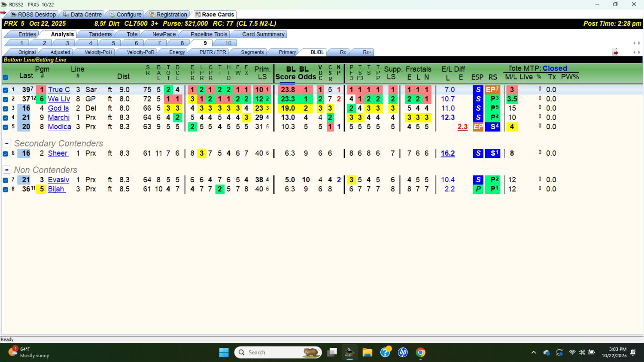644x362 pixels.
Task: Collapse the Non Contenders group
Action: 7,170
